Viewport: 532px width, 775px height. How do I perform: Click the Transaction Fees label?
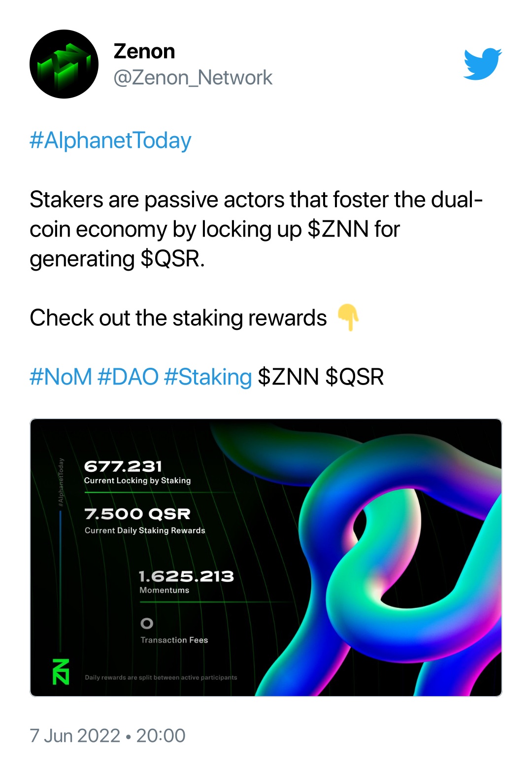[x=174, y=640]
